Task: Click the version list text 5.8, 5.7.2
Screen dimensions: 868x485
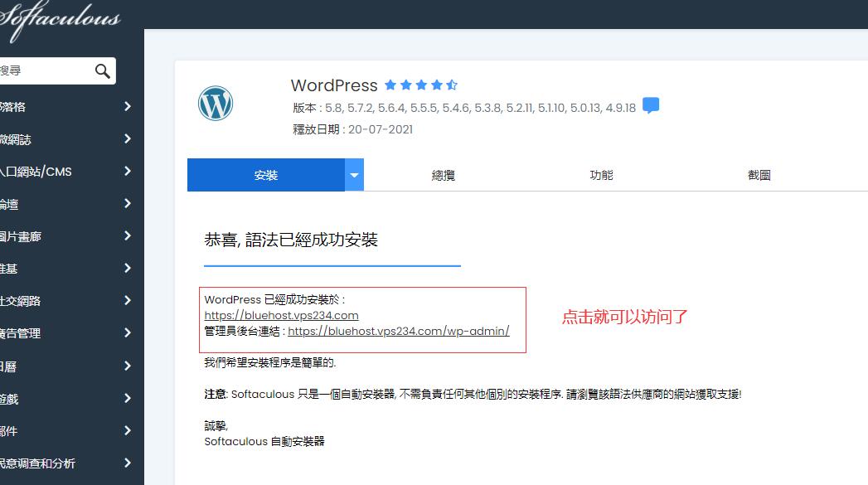Action: (x=480, y=108)
